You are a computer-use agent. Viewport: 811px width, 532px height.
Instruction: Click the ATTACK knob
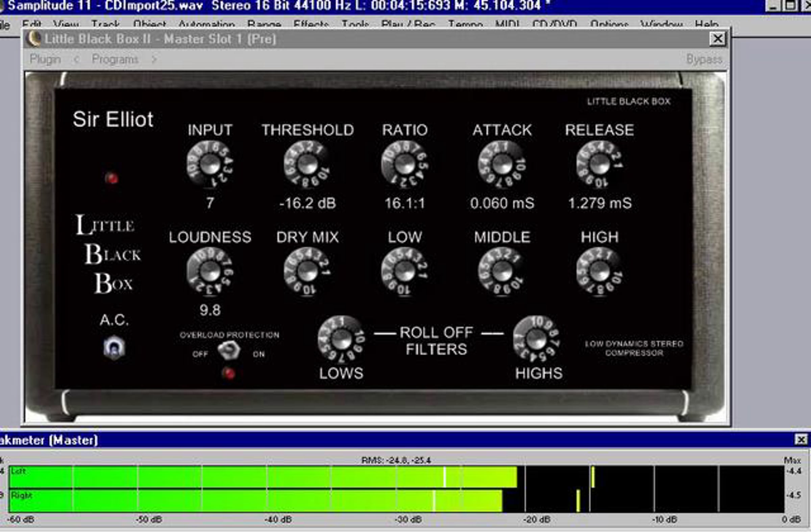tap(502, 164)
